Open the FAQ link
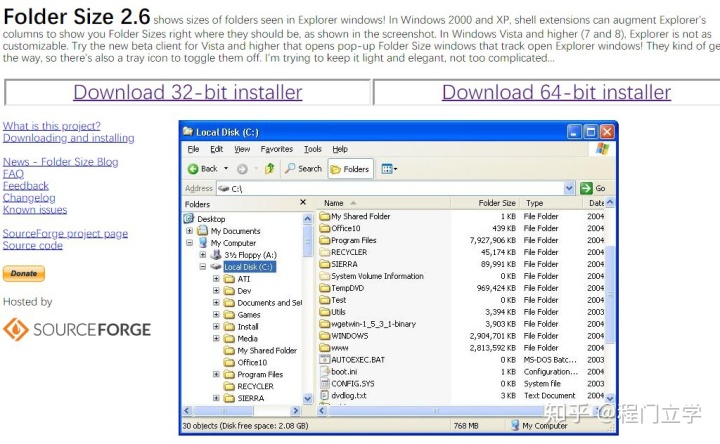The image size is (720, 444). [13, 174]
